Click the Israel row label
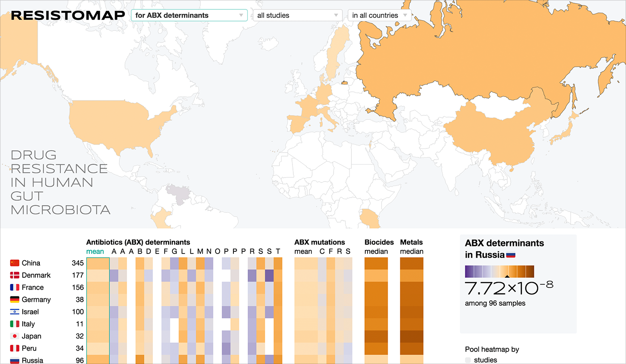The height and width of the screenshot is (364, 626). click(x=30, y=312)
